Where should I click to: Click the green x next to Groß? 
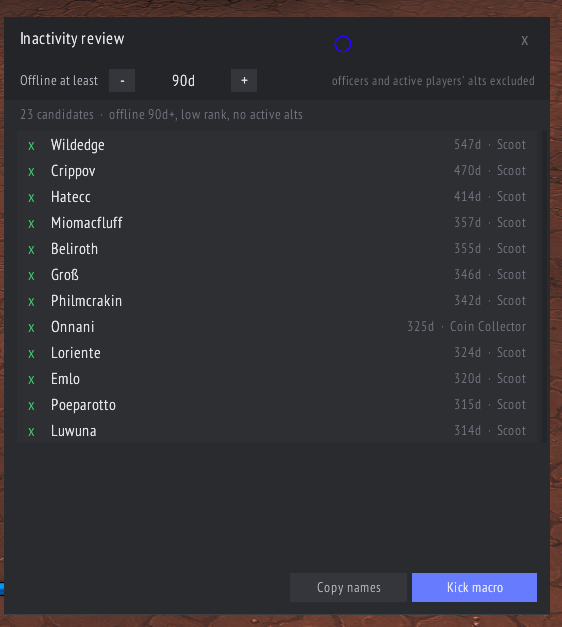click(31, 276)
